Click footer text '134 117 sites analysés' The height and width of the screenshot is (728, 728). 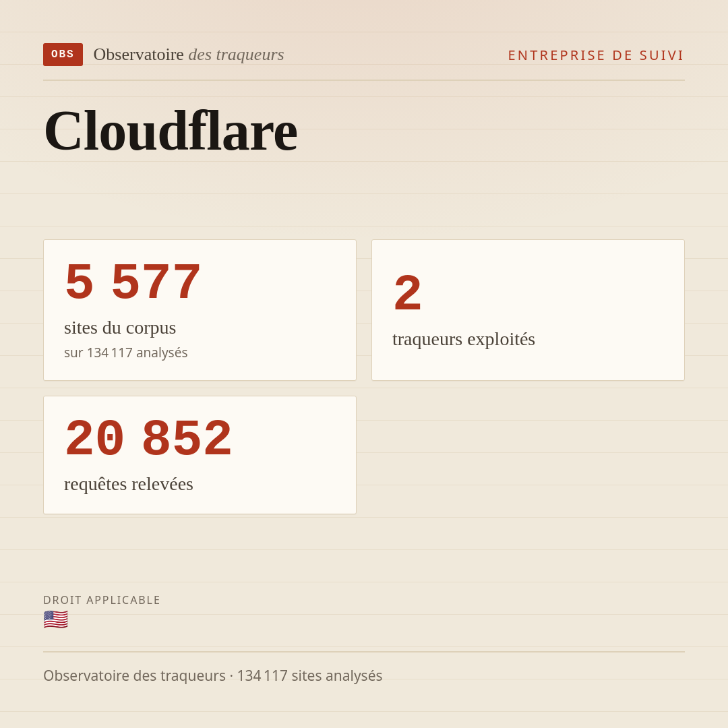(x=309, y=675)
